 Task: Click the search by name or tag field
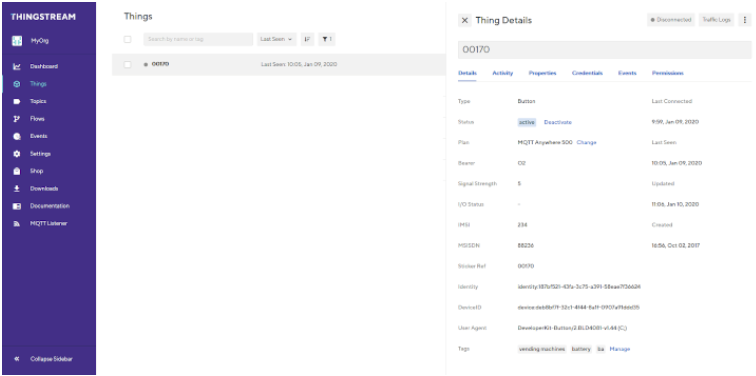click(198, 39)
